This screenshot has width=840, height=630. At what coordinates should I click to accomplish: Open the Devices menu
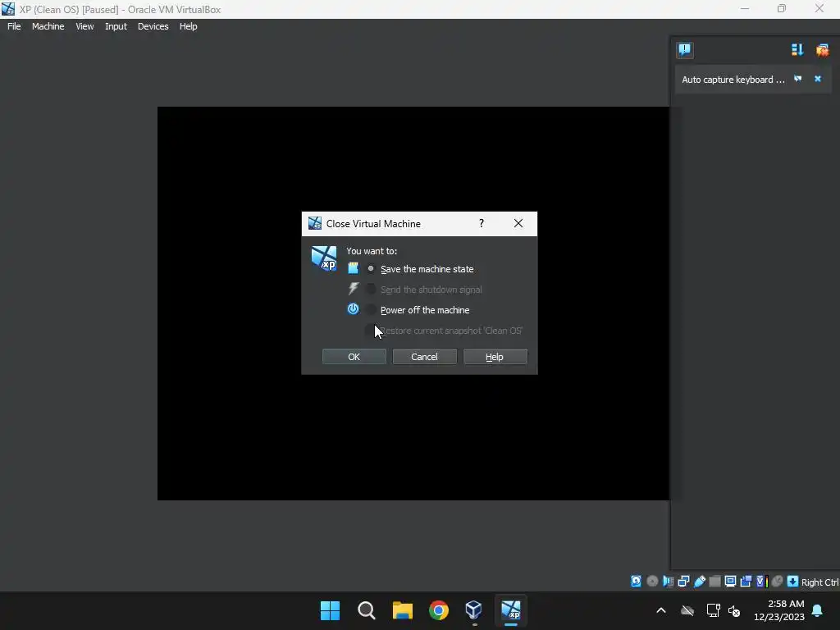153,26
